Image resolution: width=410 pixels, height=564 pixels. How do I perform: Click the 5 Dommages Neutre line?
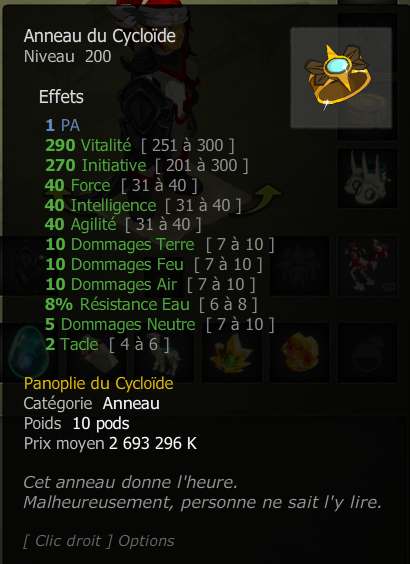(160, 324)
